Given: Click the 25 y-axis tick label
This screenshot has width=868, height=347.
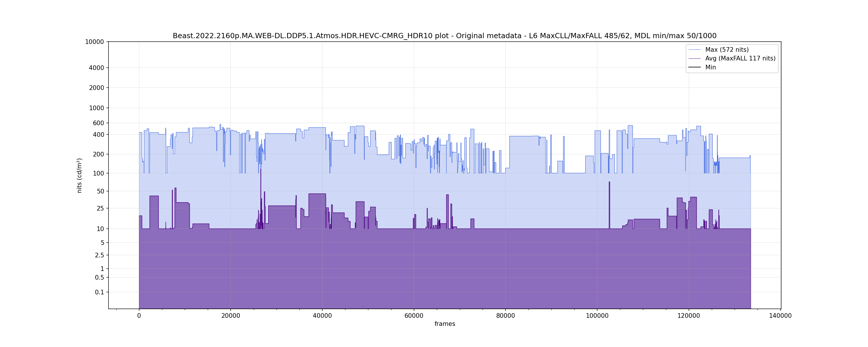Looking at the screenshot, I should pos(100,208).
